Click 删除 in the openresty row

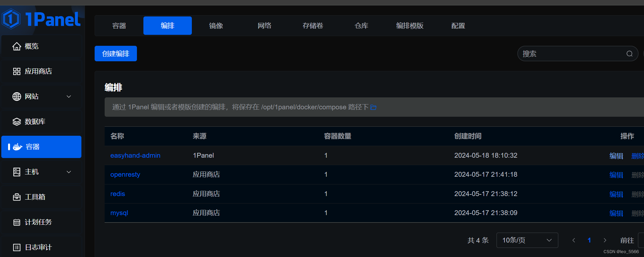638,175
